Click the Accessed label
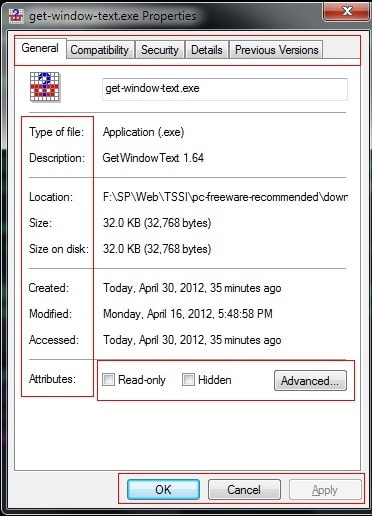 point(54,340)
